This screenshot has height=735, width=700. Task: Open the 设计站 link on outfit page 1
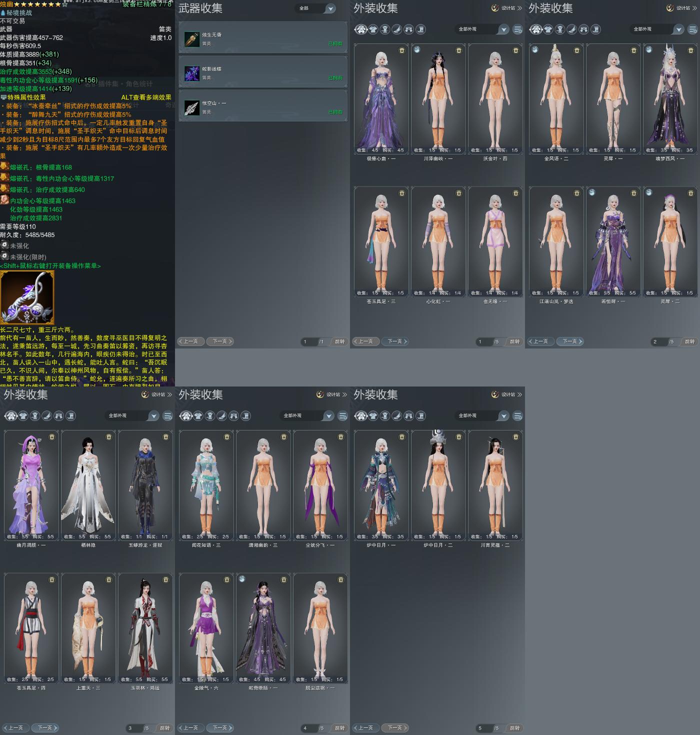(x=507, y=8)
